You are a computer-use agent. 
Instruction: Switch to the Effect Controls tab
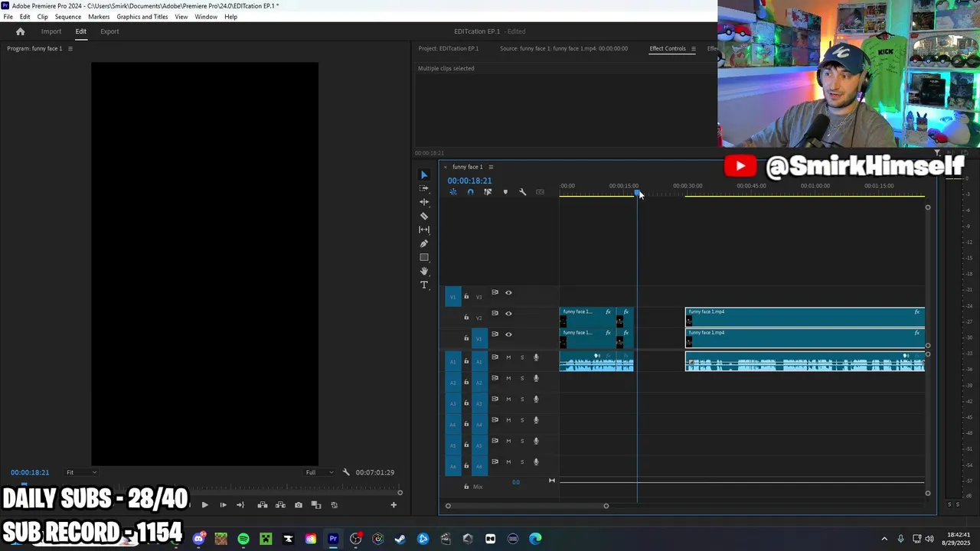click(x=668, y=49)
